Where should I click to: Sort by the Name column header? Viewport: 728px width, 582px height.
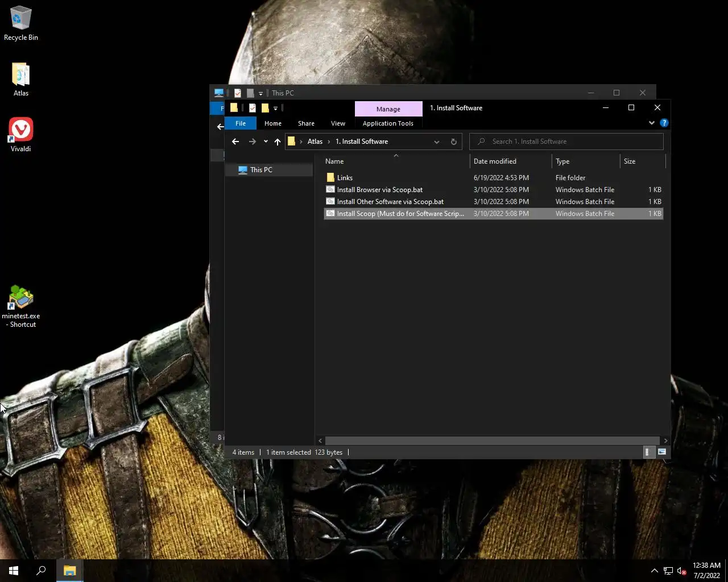pyautogui.click(x=396, y=161)
